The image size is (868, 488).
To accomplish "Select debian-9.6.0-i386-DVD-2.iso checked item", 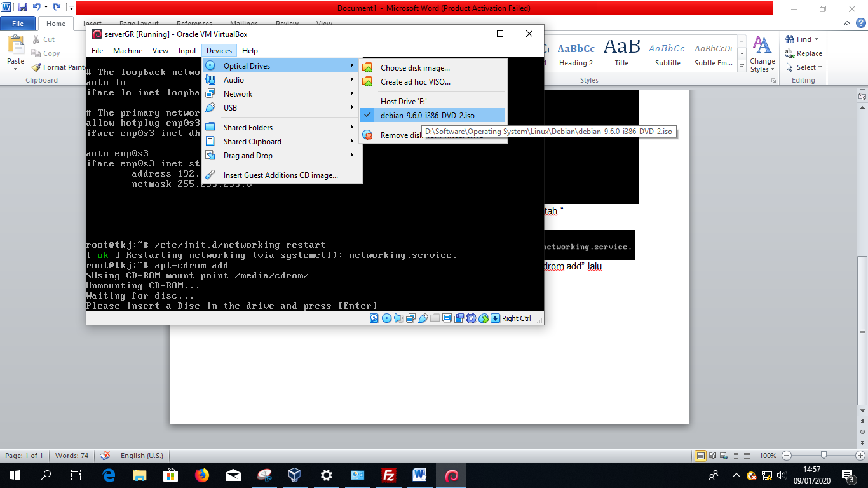I will click(x=433, y=116).
